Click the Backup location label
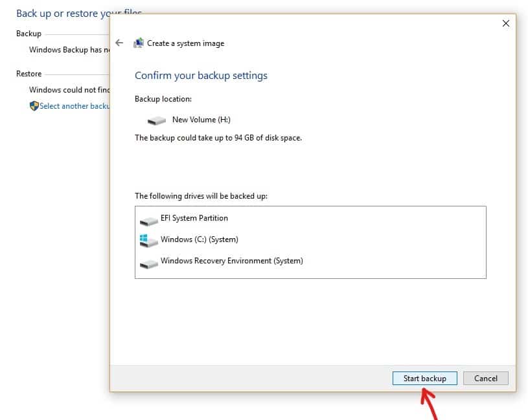Viewport: 528px width, 420px height. click(163, 99)
